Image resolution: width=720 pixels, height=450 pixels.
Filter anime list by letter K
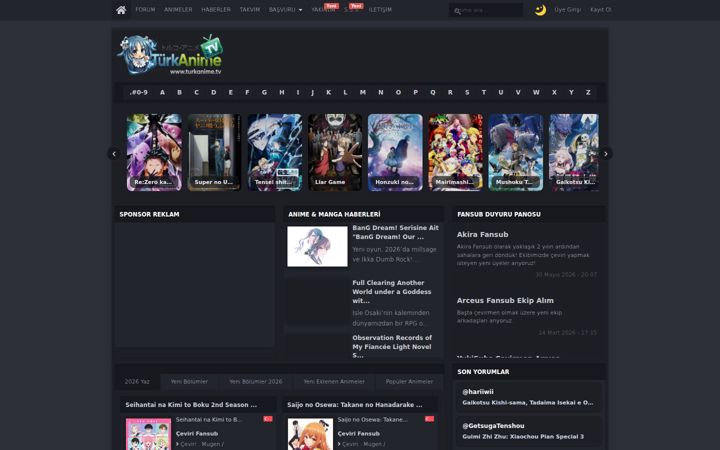click(329, 92)
